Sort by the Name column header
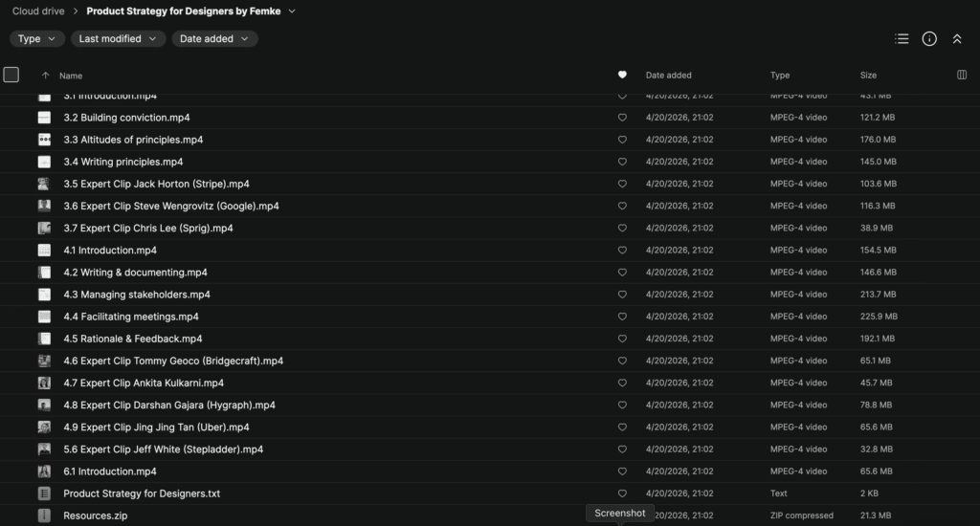Screen dimensions: 980x526 (x=71, y=76)
